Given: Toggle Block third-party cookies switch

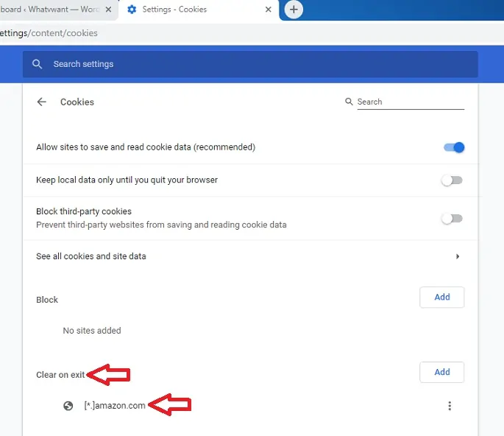Looking at the screenshot, I should pos(452,219).
